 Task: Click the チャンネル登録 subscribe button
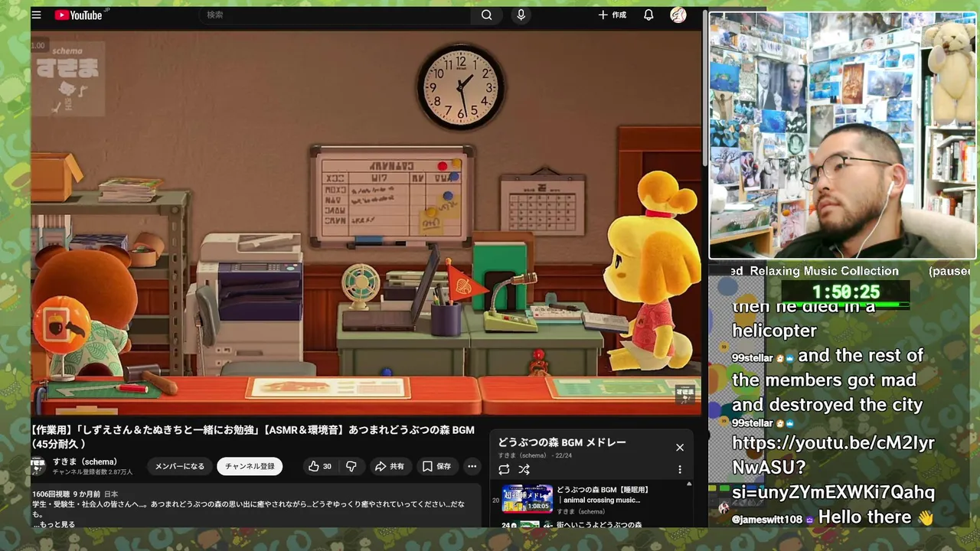tap(250, 466)
